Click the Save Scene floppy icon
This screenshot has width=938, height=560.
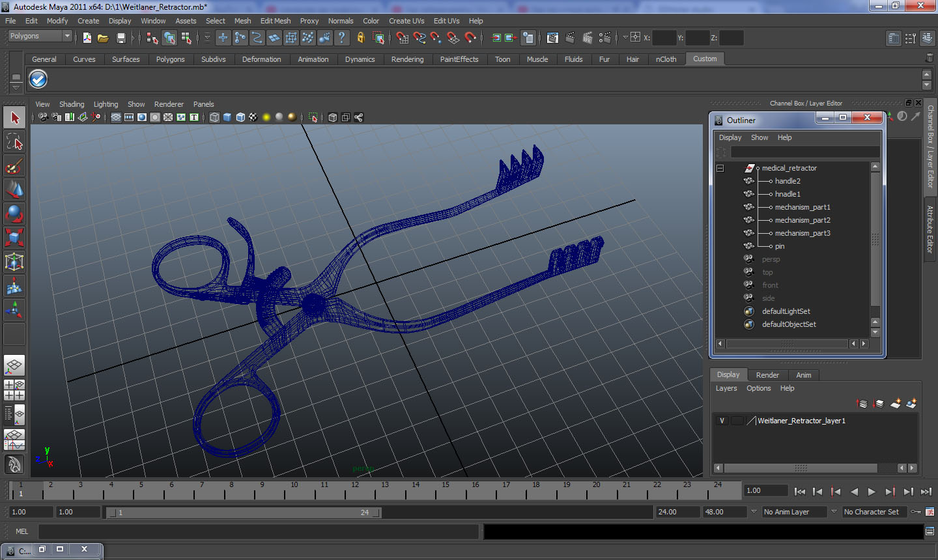(x=121, y=38)
